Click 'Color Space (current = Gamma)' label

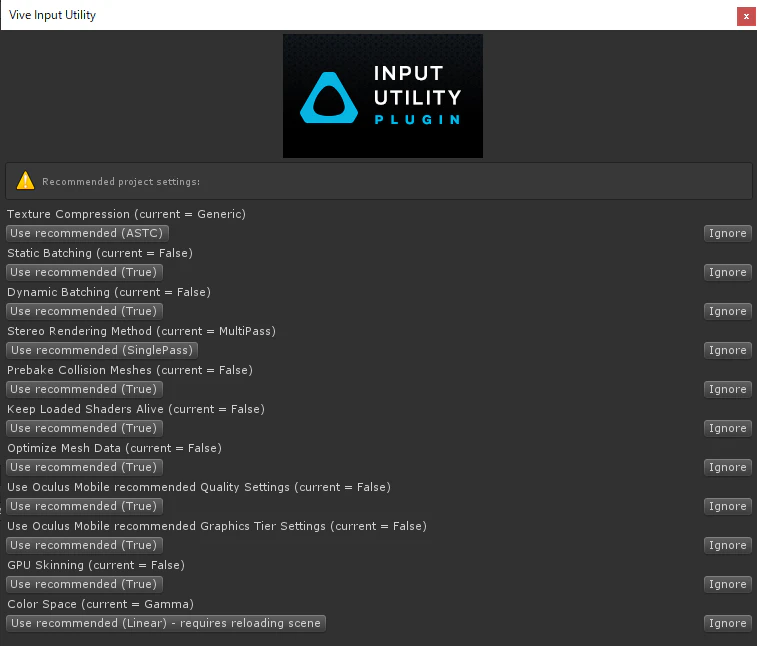click(100, 604)
